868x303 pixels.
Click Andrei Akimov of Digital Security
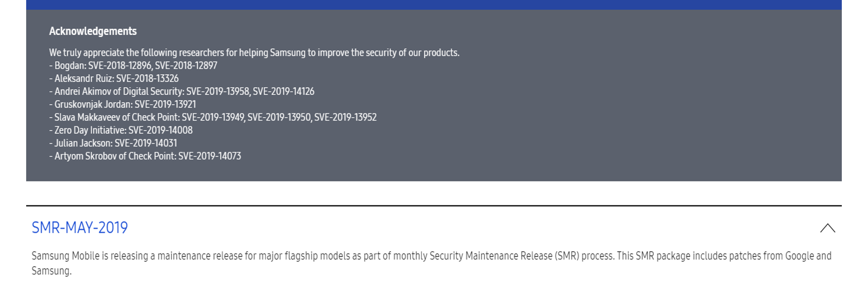click(118, 92)
